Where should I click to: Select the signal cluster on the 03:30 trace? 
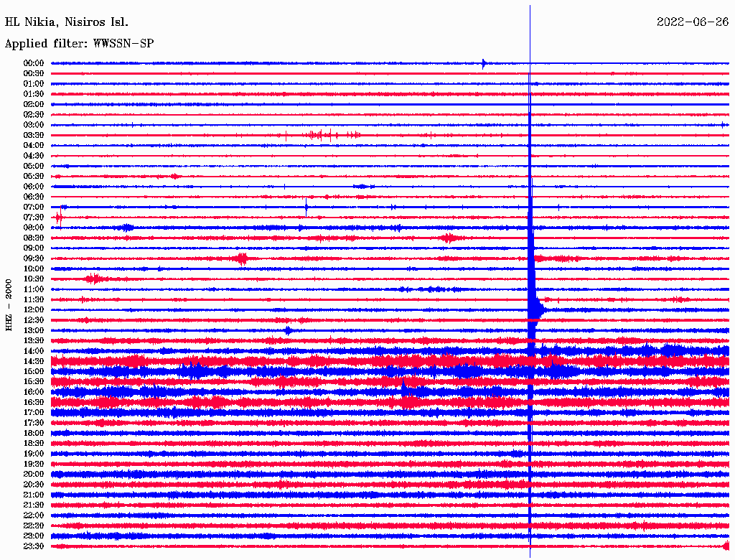(x=321, y=135)
